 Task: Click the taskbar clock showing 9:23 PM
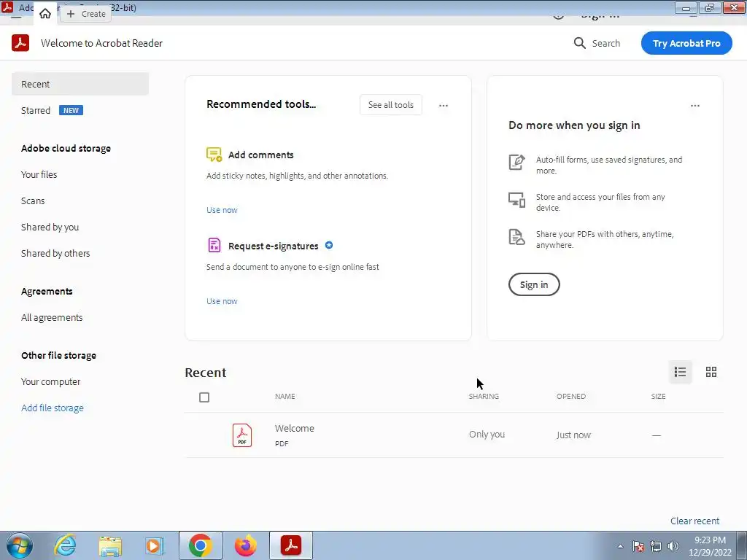[x=710, y=546]
